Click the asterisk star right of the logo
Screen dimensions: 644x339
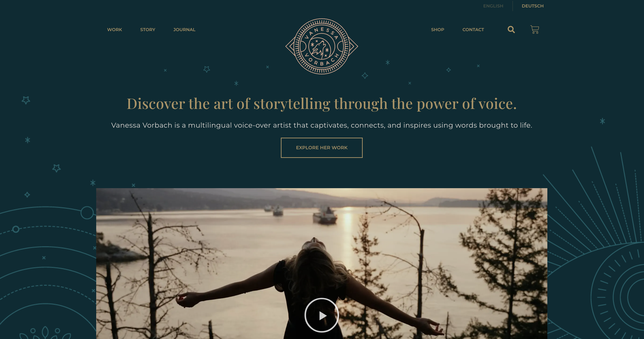pos(387,62)
